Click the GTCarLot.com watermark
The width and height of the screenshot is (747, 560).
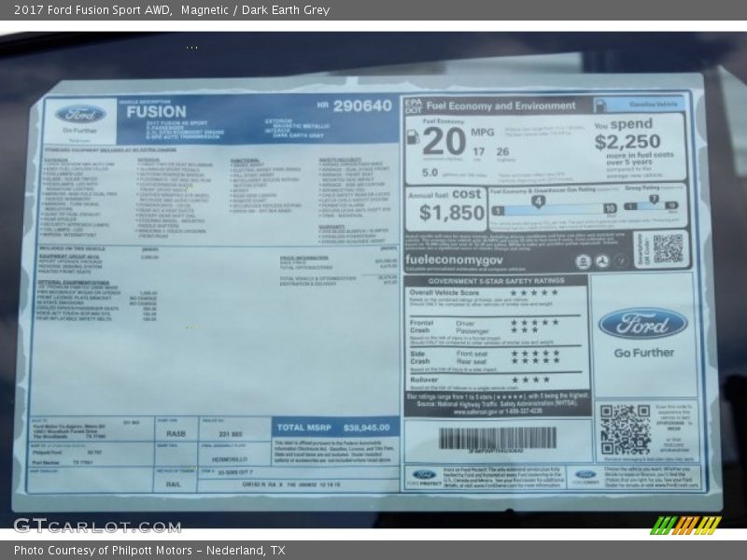pyautogui.click(x=96, y=525)
